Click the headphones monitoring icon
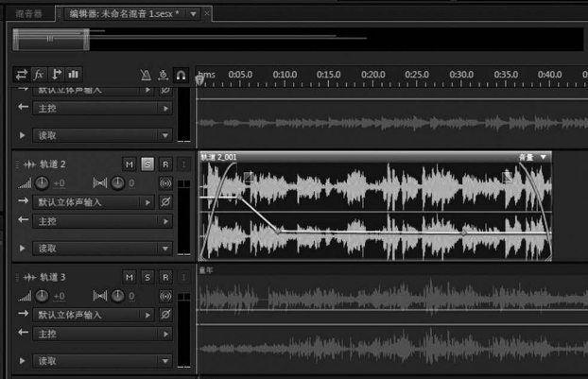 (x=181, y=75)
